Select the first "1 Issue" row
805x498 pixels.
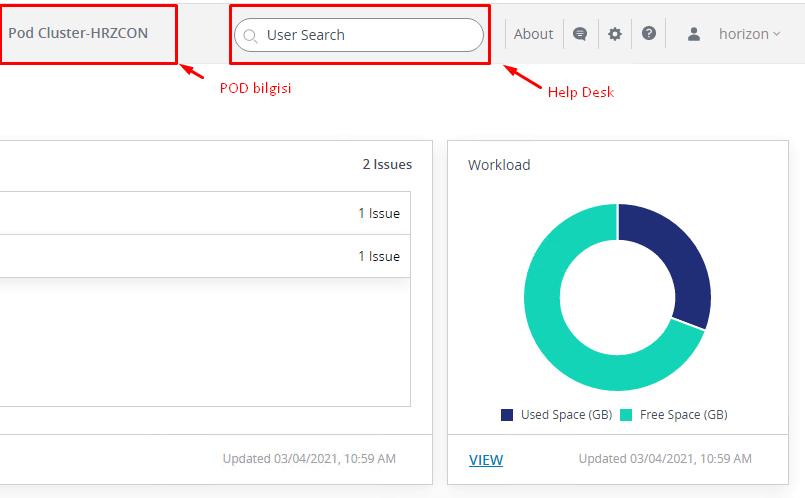click(379, 213)
